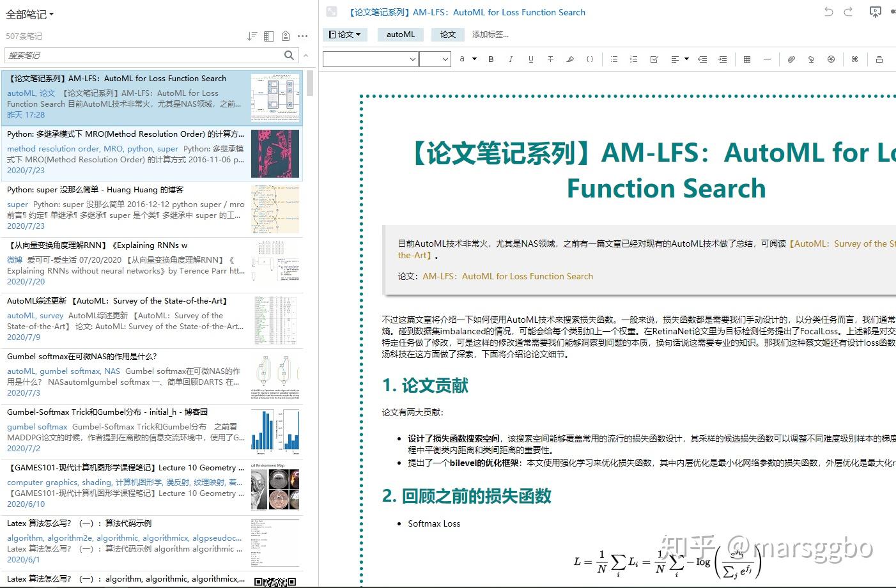Click the GAMES101 note thumbnail
Image resolution: width=896 pixels, height=588 pixels.
click(x=275, y=487)
